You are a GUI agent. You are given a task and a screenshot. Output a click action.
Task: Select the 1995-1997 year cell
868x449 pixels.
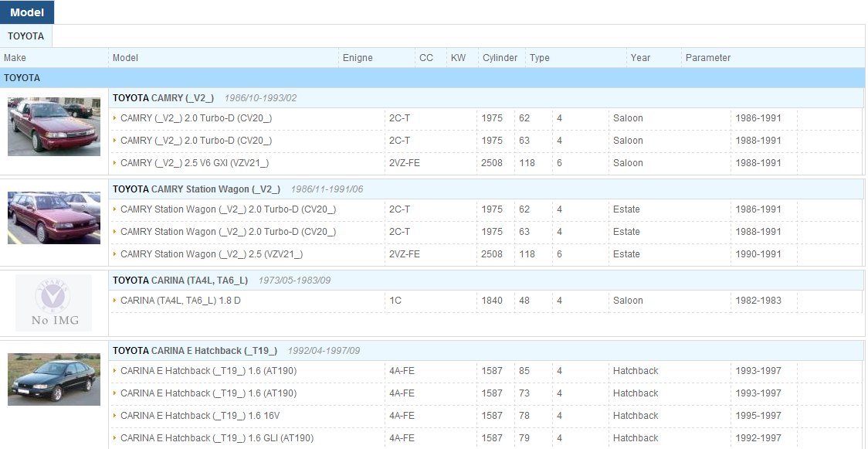pos(758,416)
